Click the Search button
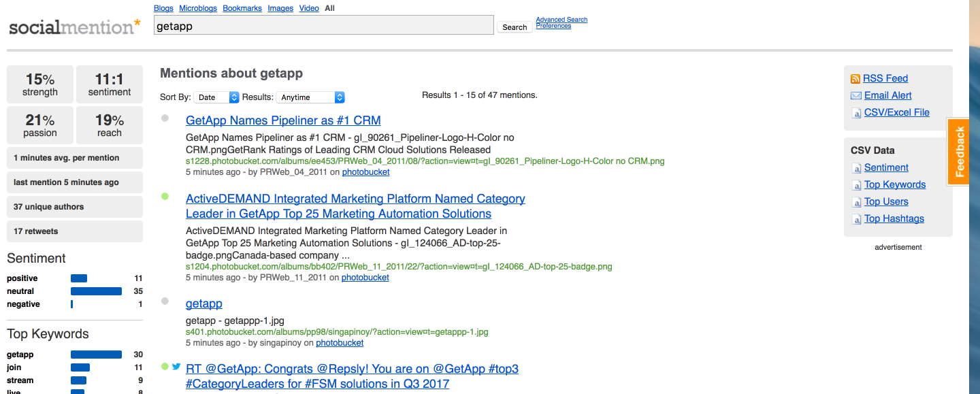This screenshot has width=980, height=394. [x=514, y=27]
